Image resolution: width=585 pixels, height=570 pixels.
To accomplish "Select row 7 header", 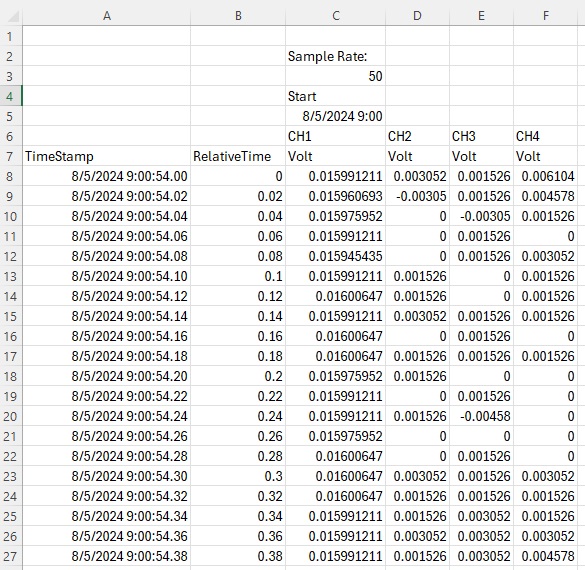I will (10, 156).
